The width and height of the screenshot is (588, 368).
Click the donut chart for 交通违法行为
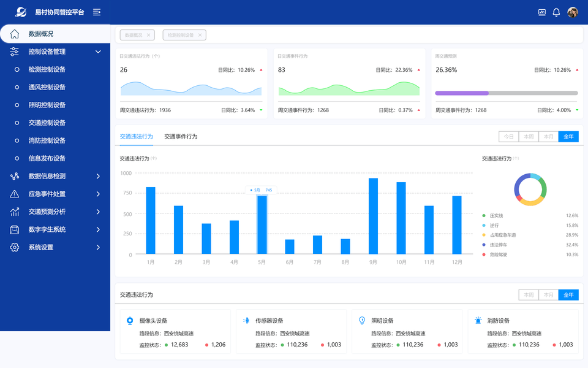(x=530, y=190)
